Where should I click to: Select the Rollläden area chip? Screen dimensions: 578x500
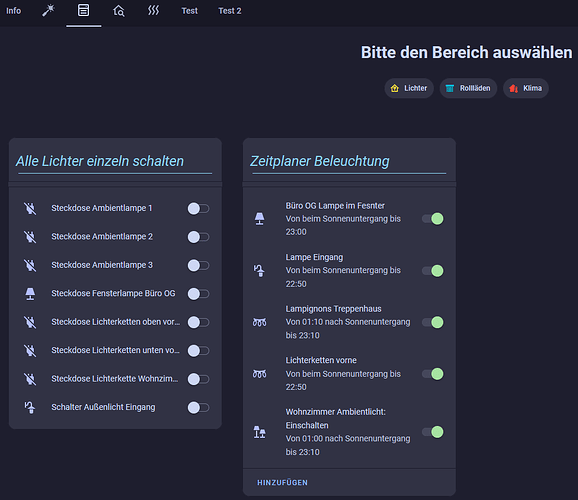tap(468, 88)
